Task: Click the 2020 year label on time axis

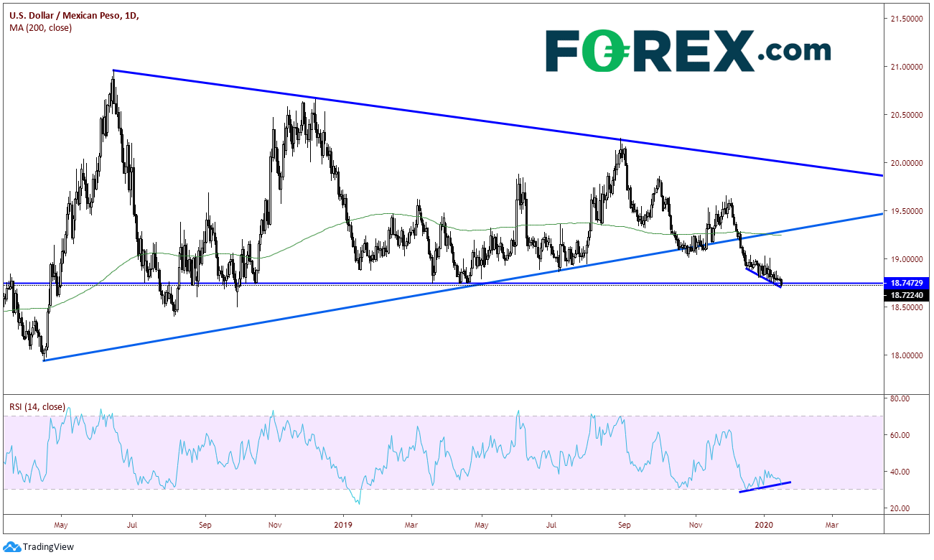Action: point(765,525)
